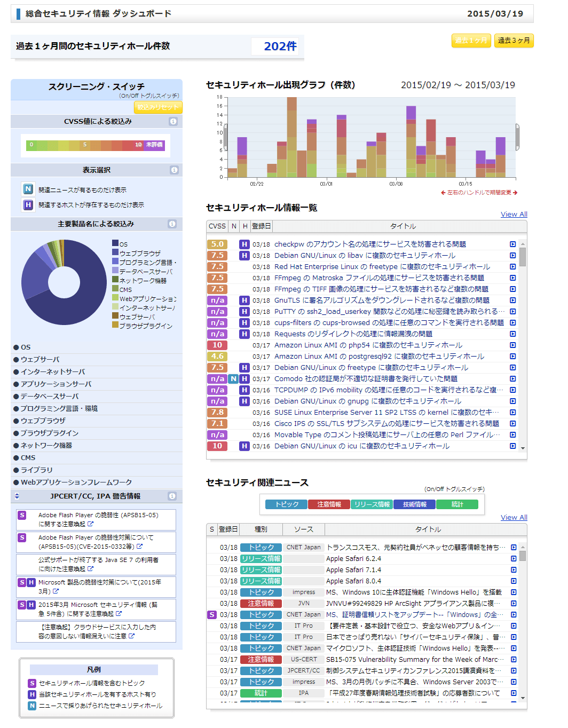Open View All above the security hole list

pyautogui.click(x=514, y=215)
